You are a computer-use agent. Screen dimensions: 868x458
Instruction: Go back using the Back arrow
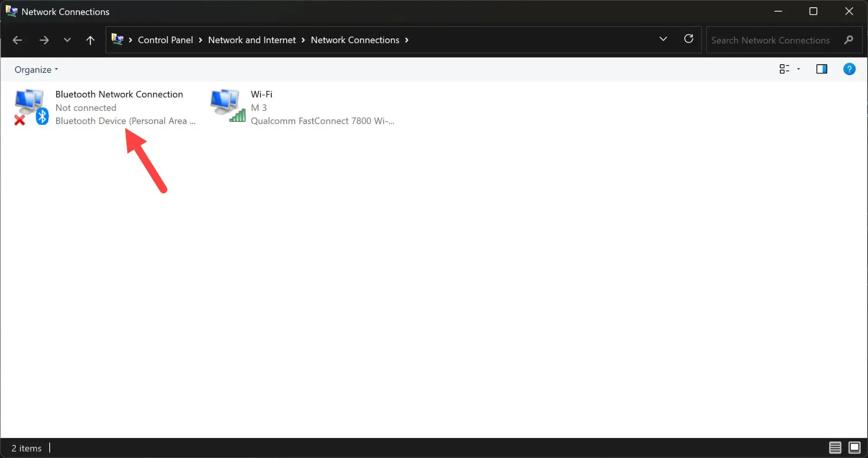point(17,40)
